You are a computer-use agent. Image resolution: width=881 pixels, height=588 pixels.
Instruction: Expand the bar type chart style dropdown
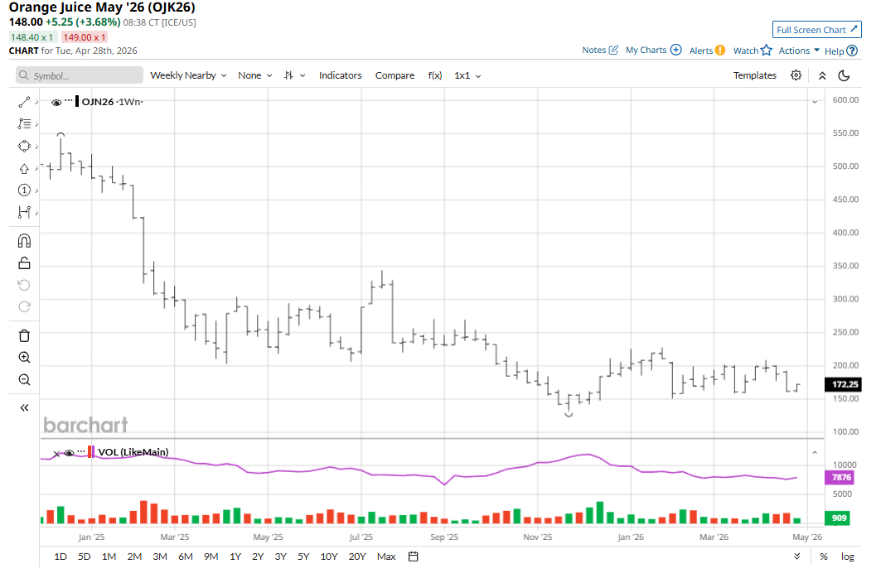pyautogui.click(x=294, y=75)
